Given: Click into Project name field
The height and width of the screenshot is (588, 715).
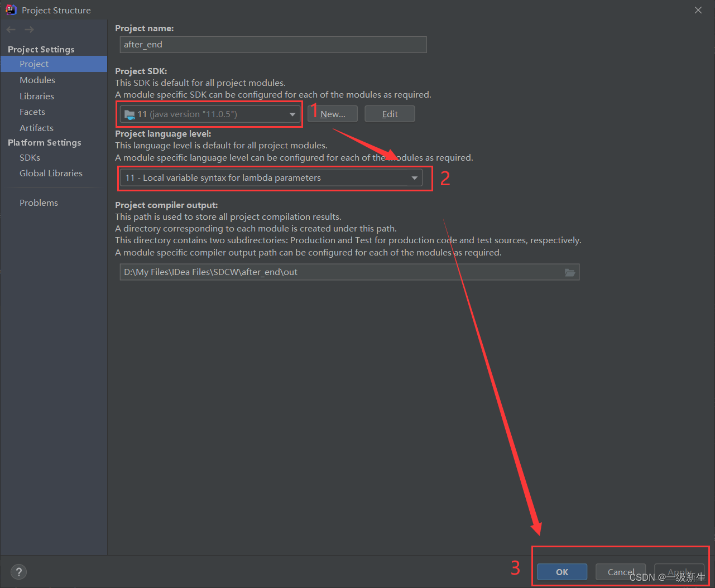Looking at the screenshot, I should click(273, 45).
